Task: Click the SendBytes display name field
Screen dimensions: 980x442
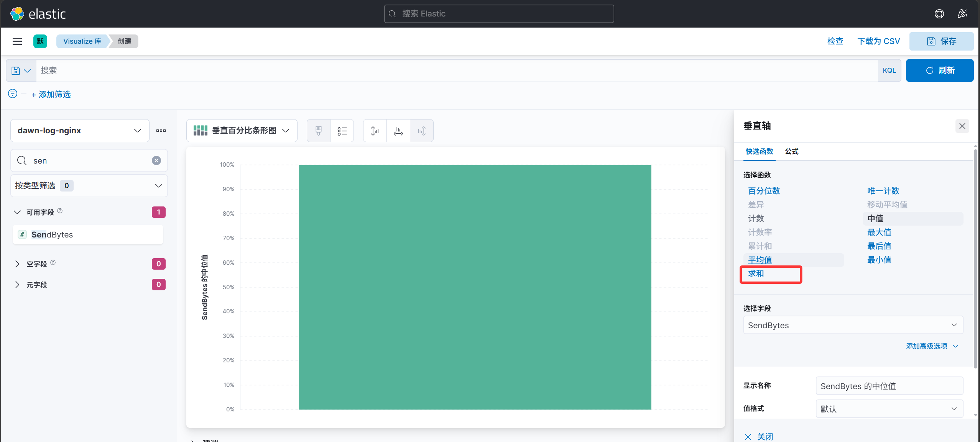Action: click(x=889, y=386)
